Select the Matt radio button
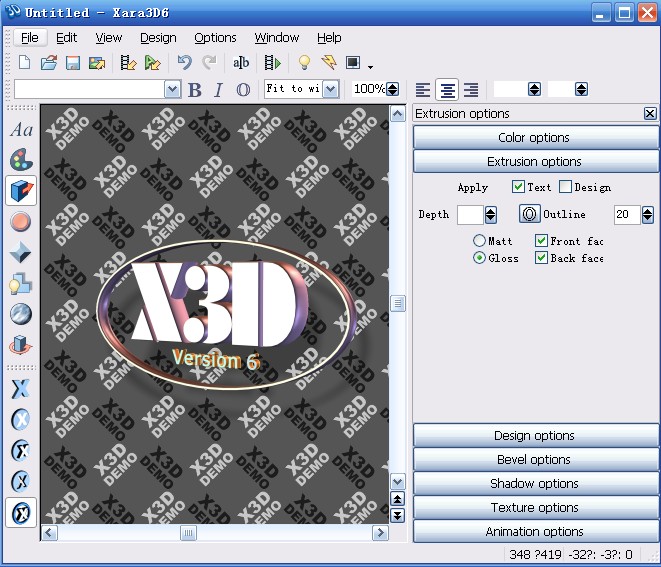Image resolution: width=661 pixels, height=567 pixels. (x=479, y=241)
